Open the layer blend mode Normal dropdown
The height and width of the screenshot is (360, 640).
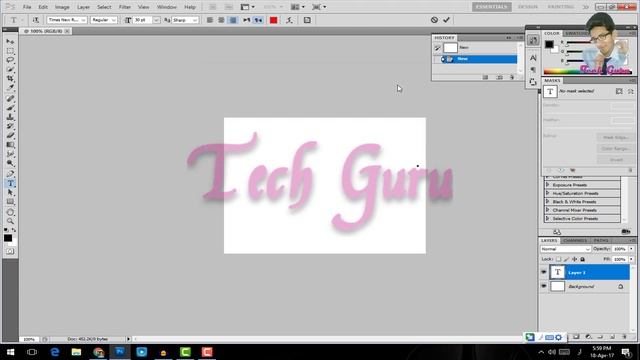click(x=565, y=249)
